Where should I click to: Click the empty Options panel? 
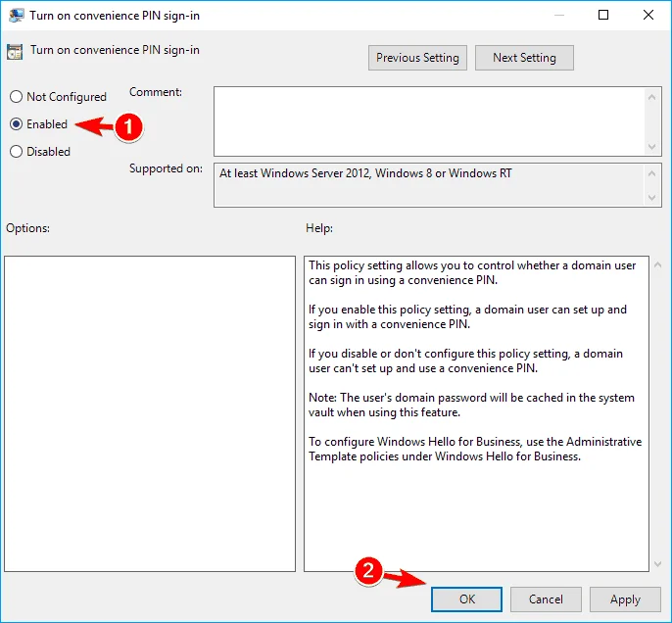tap(150, 413)
